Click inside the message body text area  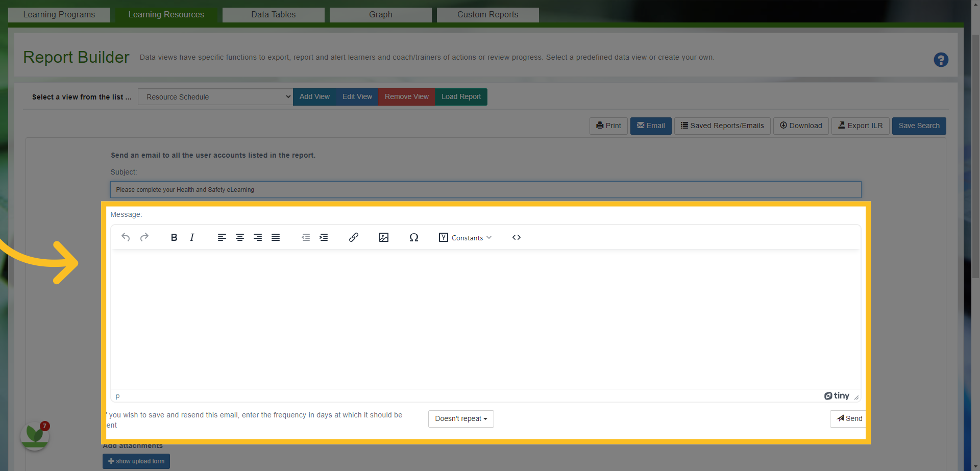[486, 319]
